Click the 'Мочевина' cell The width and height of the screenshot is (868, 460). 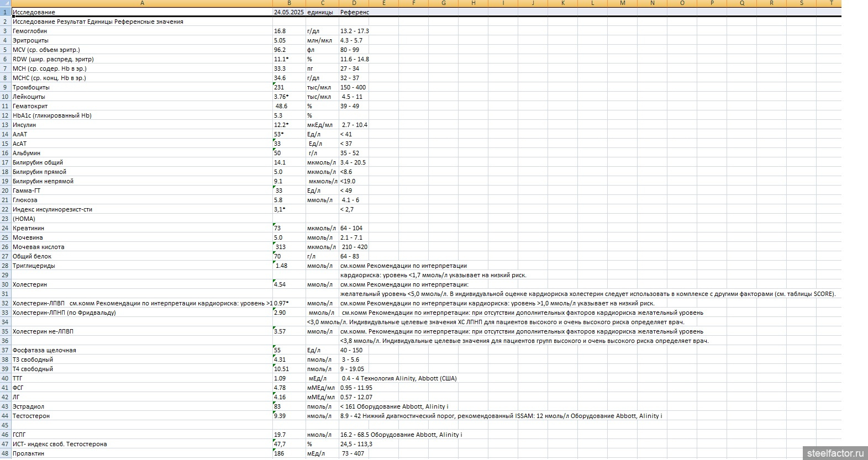tap(142, 237)
